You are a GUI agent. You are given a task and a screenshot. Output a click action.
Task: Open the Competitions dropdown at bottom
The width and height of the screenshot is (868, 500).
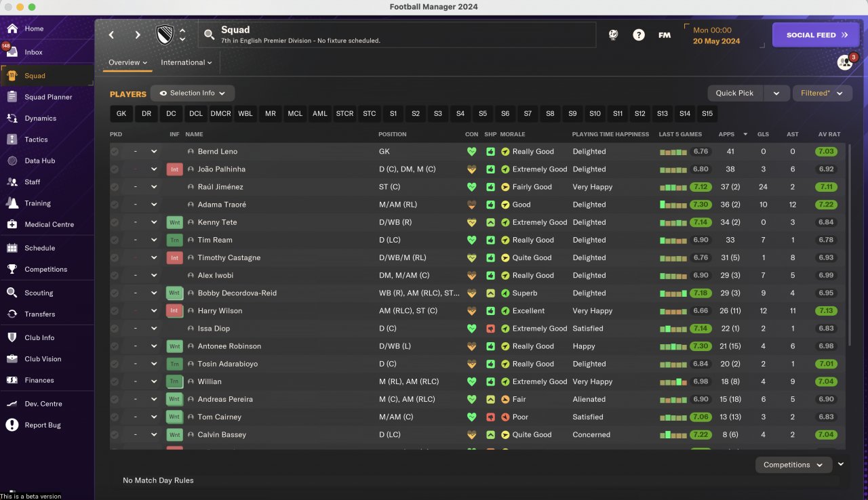click(x=793, y=465)
